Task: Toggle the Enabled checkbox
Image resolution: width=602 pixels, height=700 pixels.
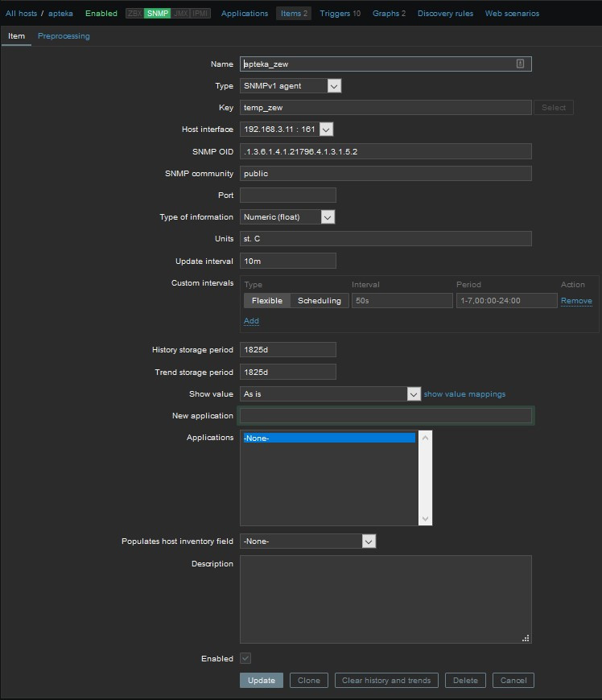Action: [x=245, y=658]
